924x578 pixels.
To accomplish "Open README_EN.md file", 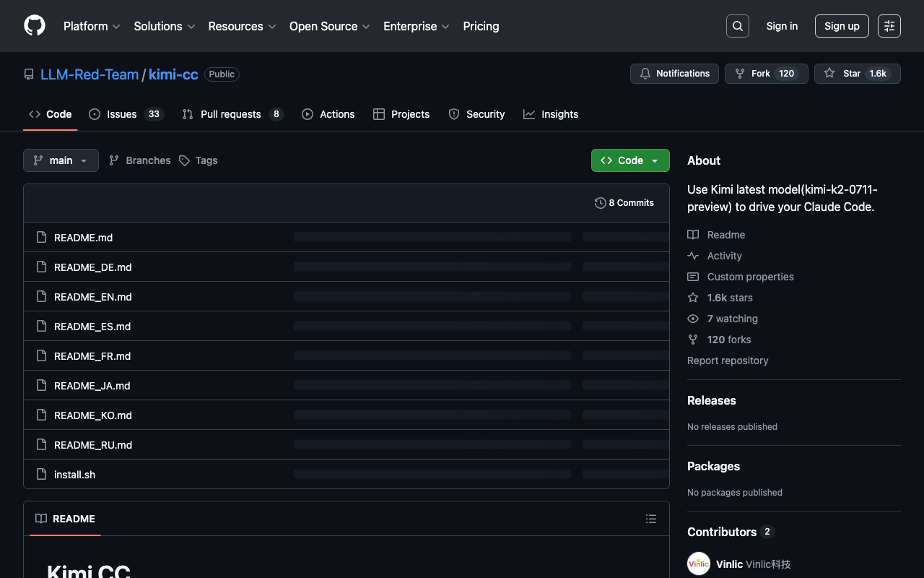I will point(92,297).
